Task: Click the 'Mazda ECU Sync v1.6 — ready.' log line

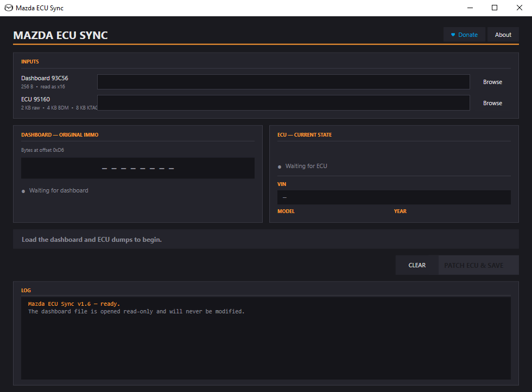Action: pos(74,304)
